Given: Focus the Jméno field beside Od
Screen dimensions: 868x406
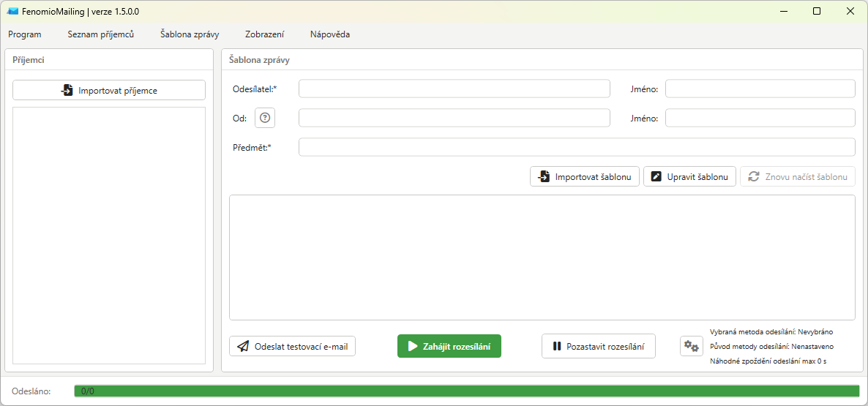Looking at the screenshot, I should pyautogui.click(x=760, y=118).
